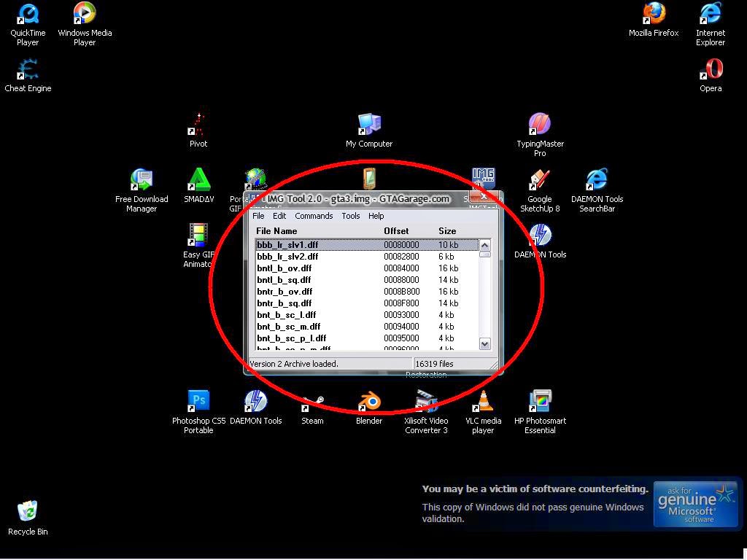Click the 16319 files status text
This screenshot has height=560, width=747.
tap(434, 364)
